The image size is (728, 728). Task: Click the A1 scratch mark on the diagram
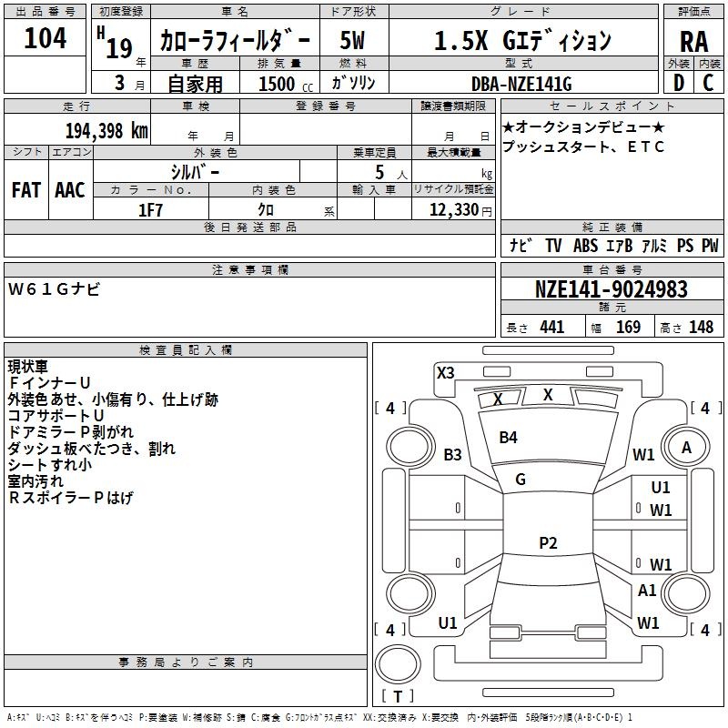click(x=647, y=591)
